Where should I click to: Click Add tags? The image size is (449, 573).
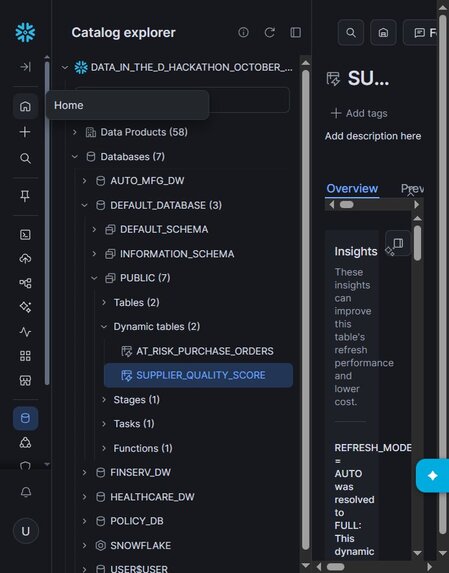[359, 113]
